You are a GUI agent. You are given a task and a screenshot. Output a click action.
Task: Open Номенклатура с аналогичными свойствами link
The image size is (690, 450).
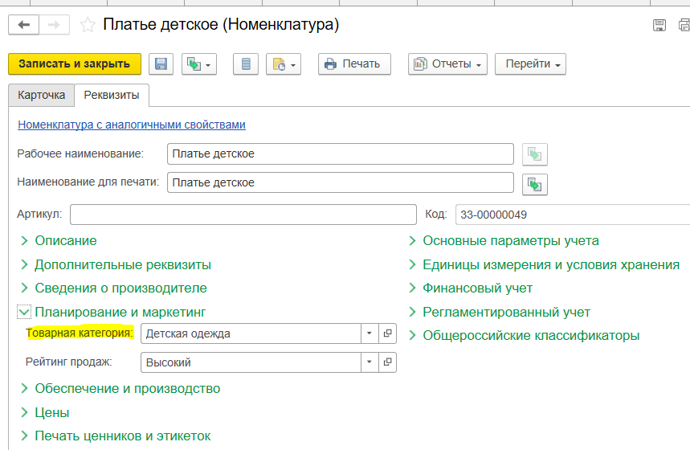(131, 125)
